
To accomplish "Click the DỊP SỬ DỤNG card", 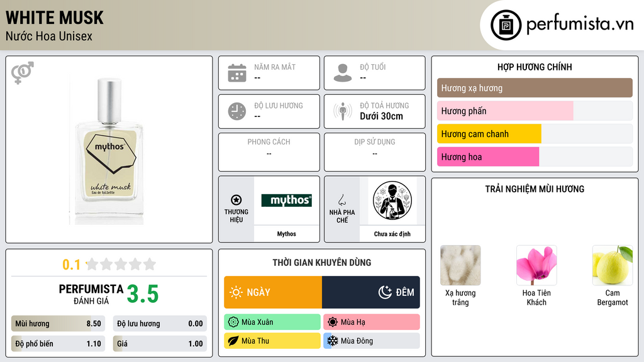I will coord(375,152).
